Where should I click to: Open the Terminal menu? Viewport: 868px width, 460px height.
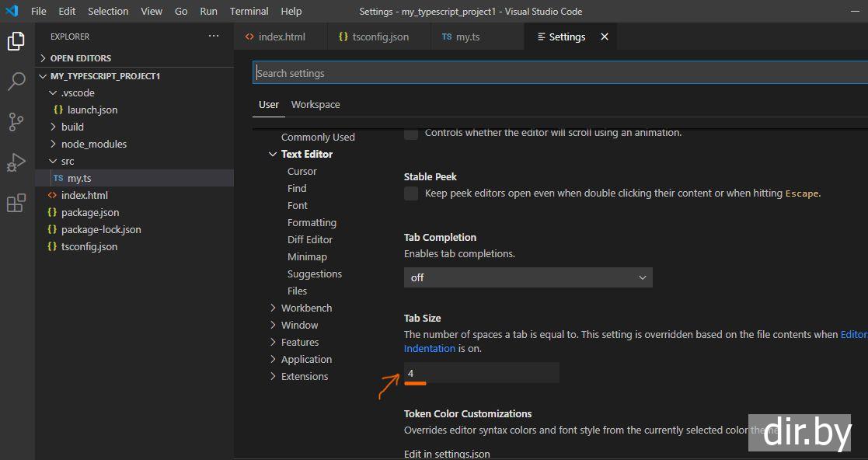(249, 12)
